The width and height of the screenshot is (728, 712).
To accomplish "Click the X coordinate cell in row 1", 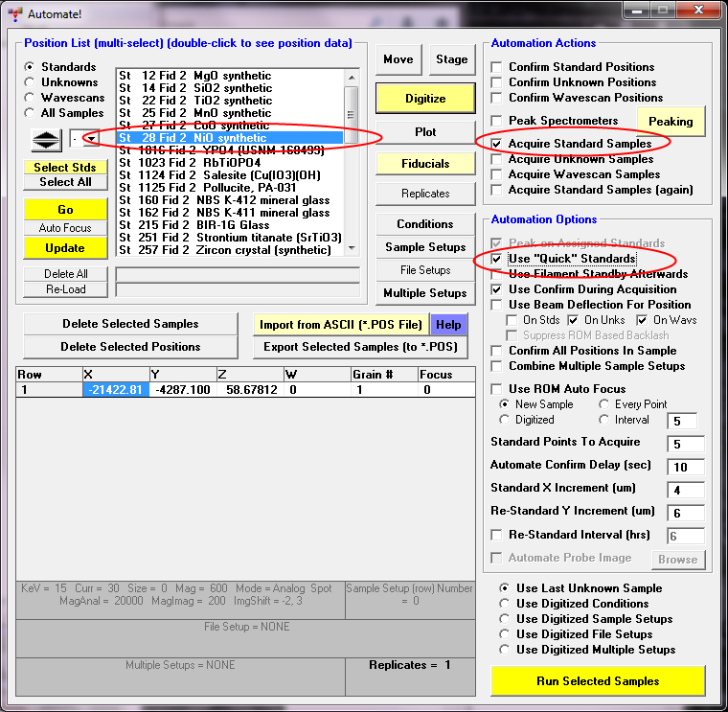I will [115, 390].
